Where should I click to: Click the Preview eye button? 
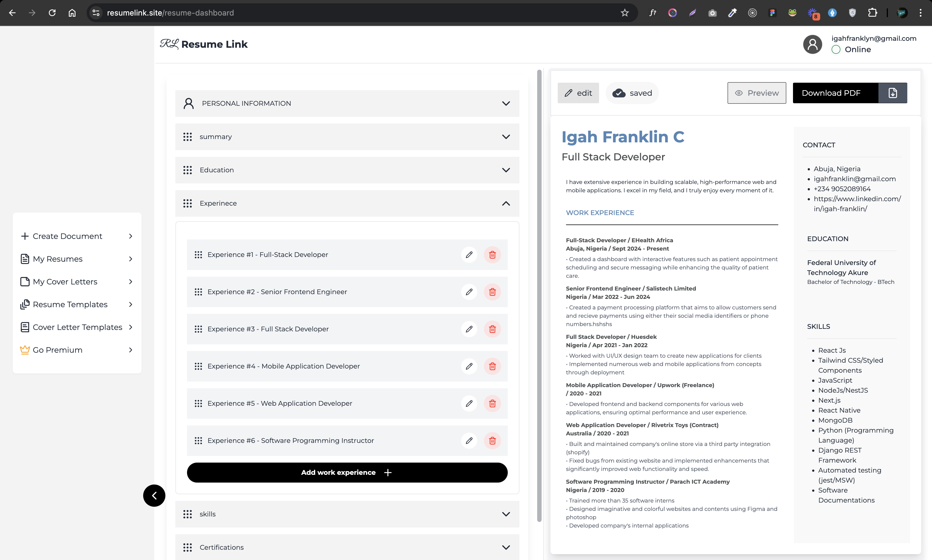pos(757,93)
